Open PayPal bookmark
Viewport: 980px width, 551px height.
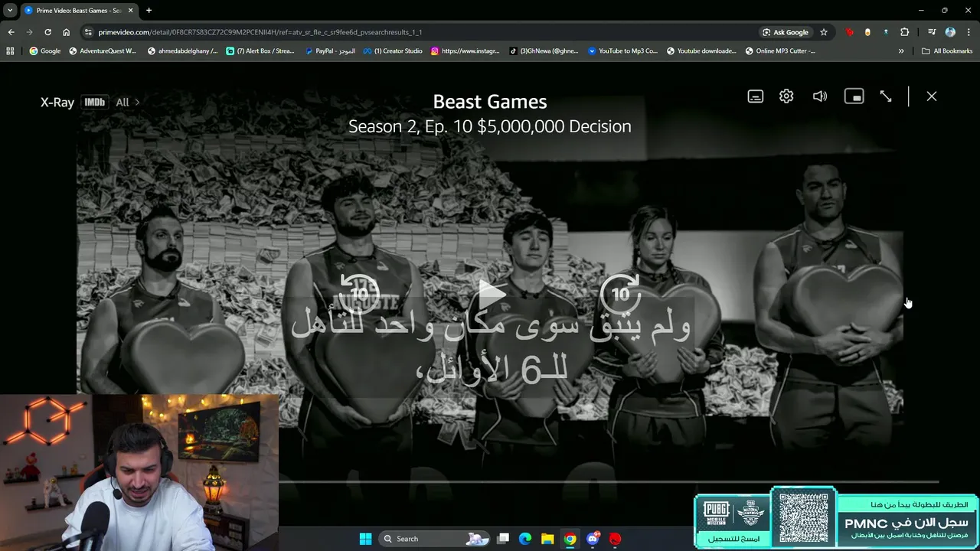point(330,51)
